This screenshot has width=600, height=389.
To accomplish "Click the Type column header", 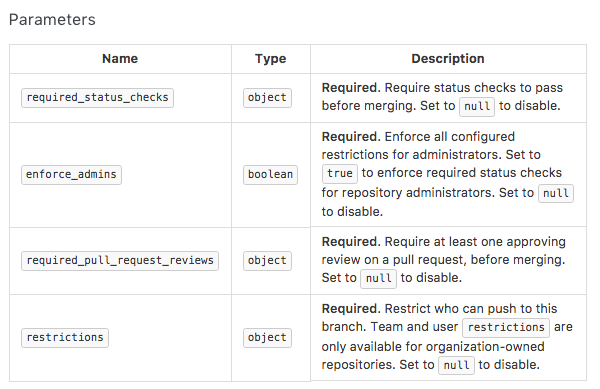I will tap(271, 59).
